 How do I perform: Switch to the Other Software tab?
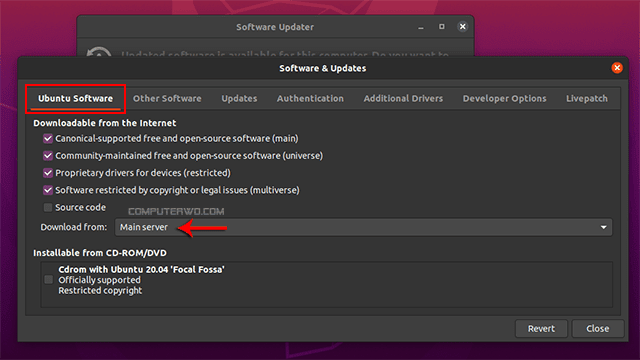(x=167, y=98)
